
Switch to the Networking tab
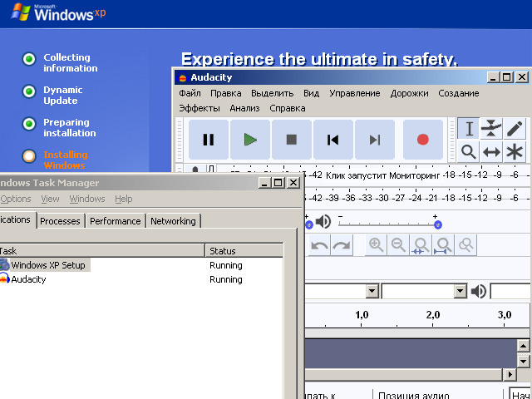pyautogui.click(x=173, y=221)
